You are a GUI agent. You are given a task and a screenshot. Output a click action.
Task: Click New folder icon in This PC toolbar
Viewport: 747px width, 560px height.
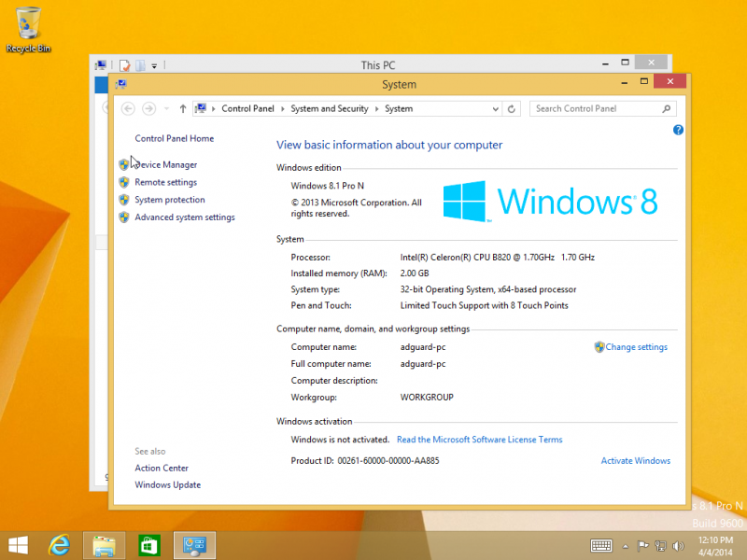[x=141, y=65]
